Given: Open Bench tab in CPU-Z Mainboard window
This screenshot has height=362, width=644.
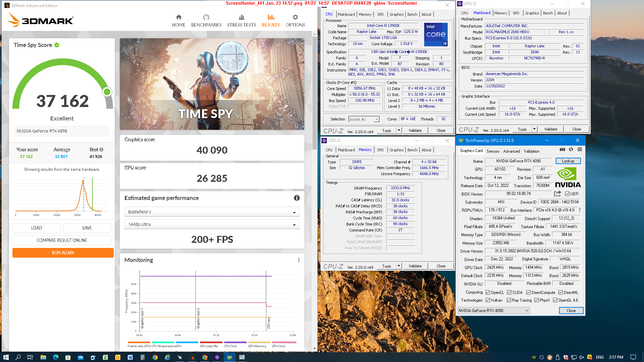Looking at the screenshot, I should tap(548, 13).
